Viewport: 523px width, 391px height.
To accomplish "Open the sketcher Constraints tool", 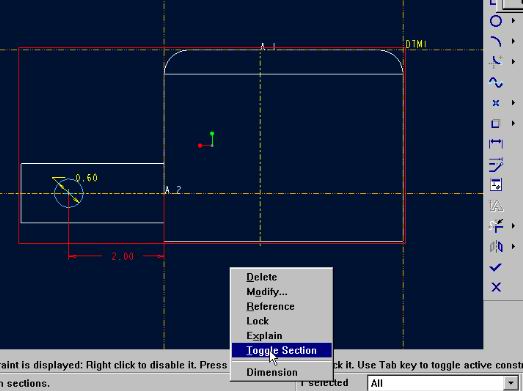I will 496,185.
